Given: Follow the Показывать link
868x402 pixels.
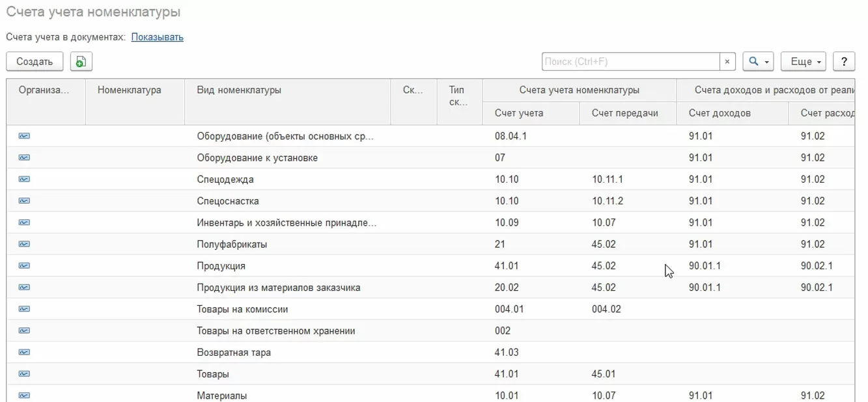Looking at the screenshot, I should [157, 37].
